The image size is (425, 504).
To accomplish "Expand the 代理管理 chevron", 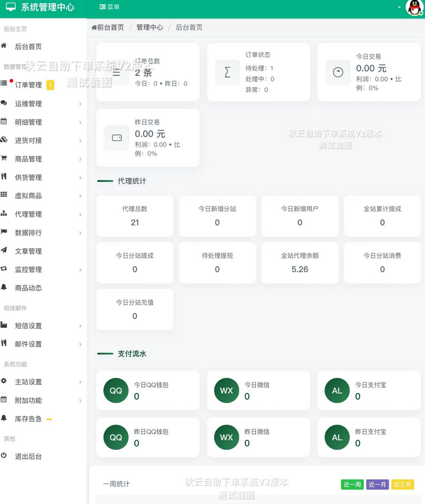I will pos(80,214).
